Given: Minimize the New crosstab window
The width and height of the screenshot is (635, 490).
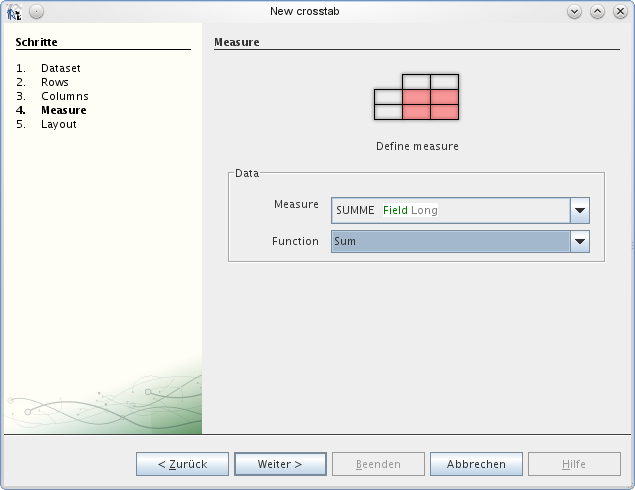Looking at the screenshot, I should click(x=574, y=12).
